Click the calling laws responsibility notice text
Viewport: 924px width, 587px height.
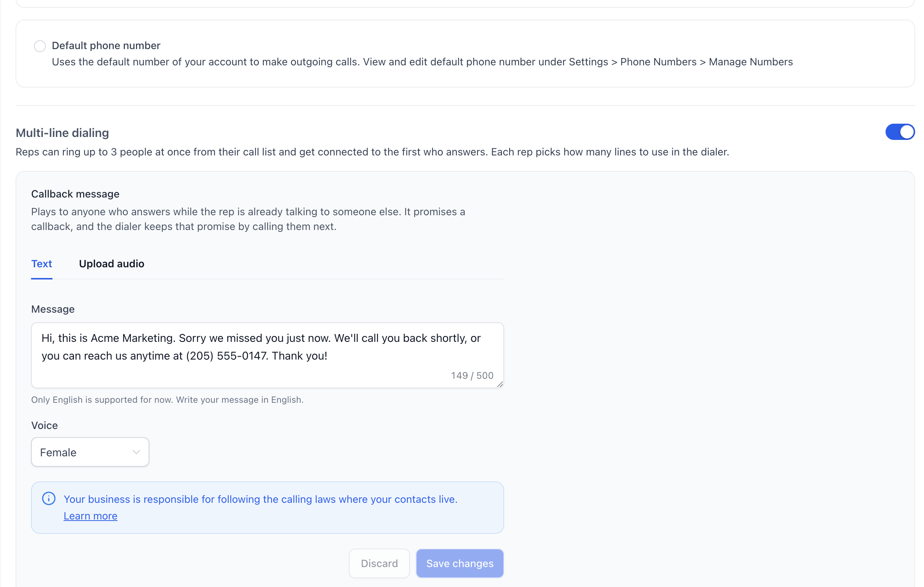pyautogui.click(x=261, y=499)
